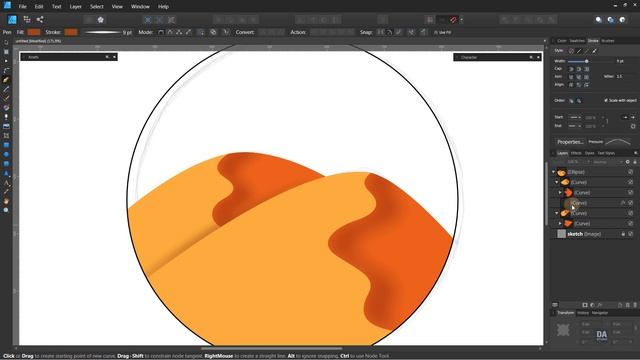Click the adjustment icon at Layers bottom

(x=592, y=305)
